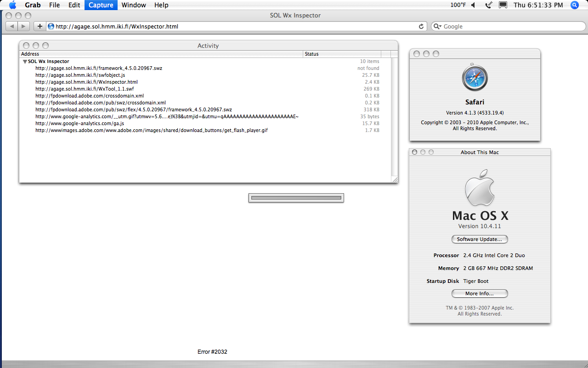The image size is (588, 368).
Task: Click the 'Tiger Boot' startup disk value
Action: 476,281
